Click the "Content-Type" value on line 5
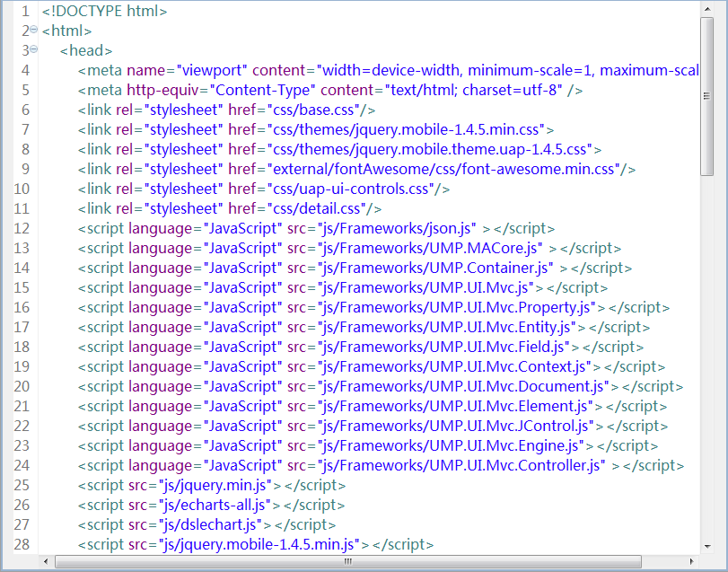The image size is (728, 572). 263,90
